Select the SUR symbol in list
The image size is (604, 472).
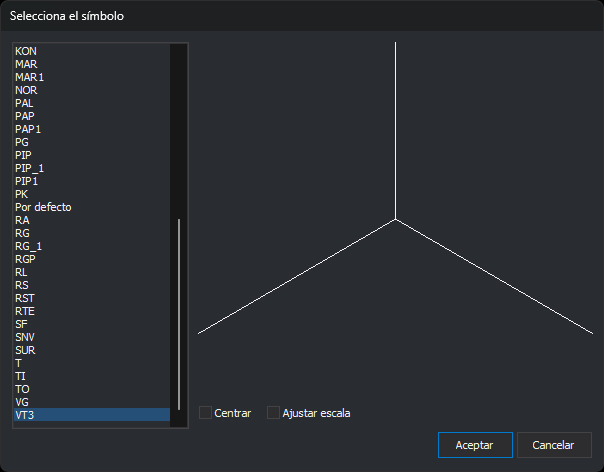(x=92, y=350)
